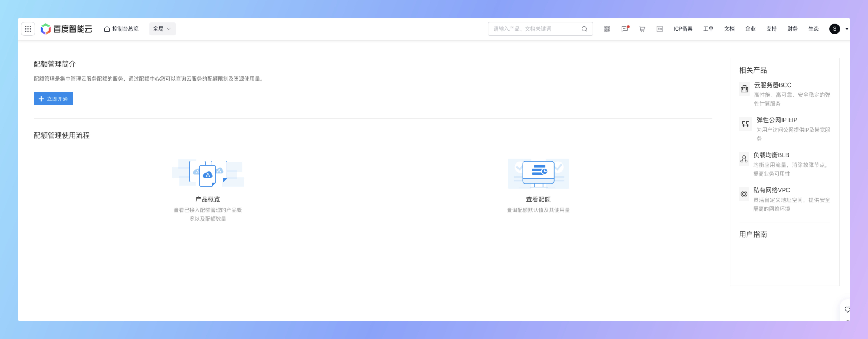Screen dimensions: 868x339
Task: Click the 云服务器BCC icon
Action: pos(744,89)
